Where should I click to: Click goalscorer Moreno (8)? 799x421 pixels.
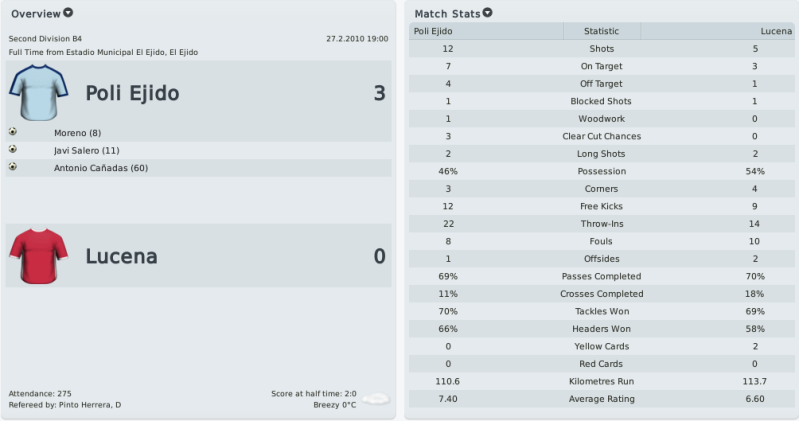point(77,133)
